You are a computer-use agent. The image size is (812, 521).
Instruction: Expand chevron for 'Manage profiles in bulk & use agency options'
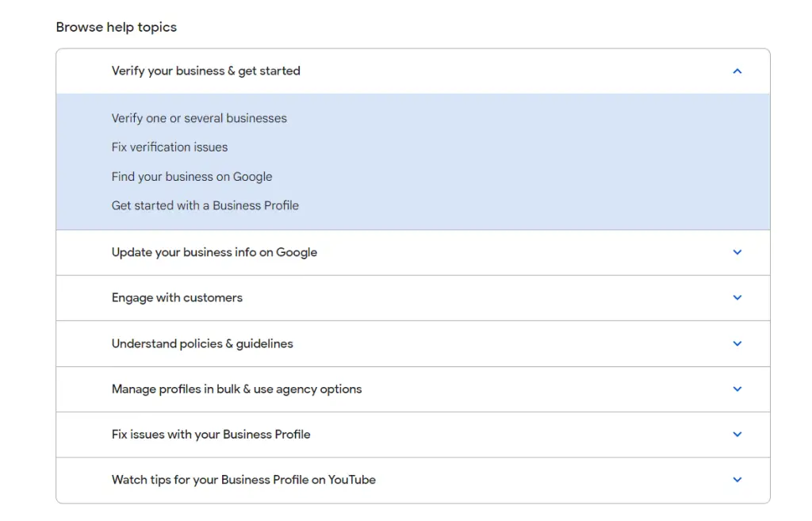[737, 389]
